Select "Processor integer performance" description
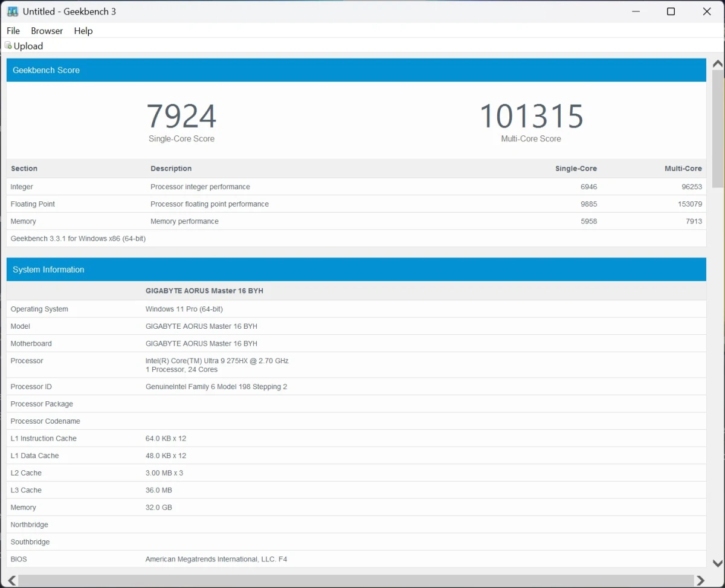The width and height of the screenshot is (725, 588). 200,187
